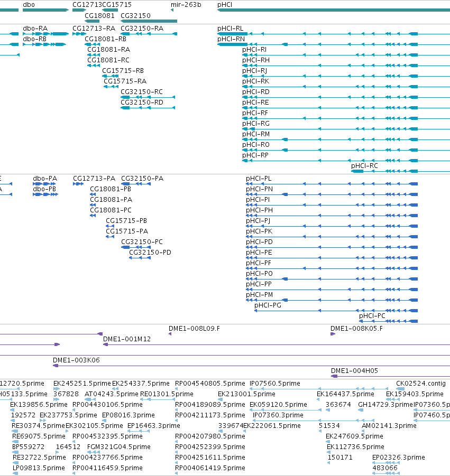Click the CG15715-RA transcript label
This screenshot has height=476, width=450.
click(125, 81)
